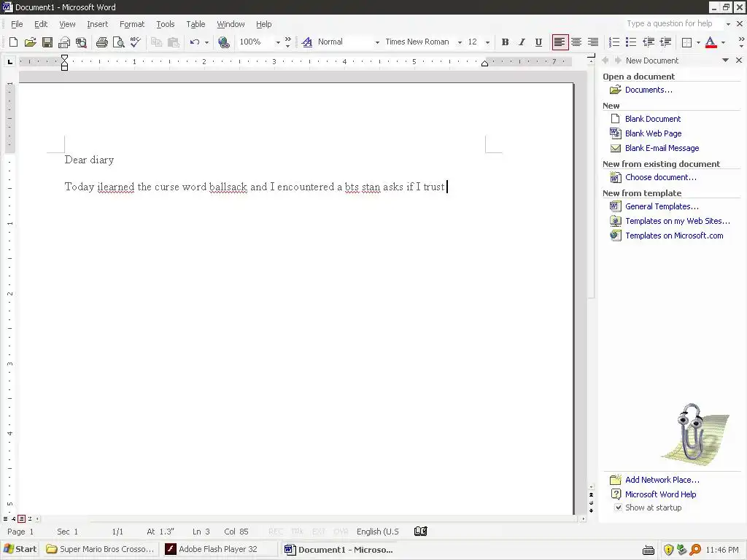Click the Open folder toolbar icon
This screenshot has height=560, width=747.
click(x=30, y=42)
